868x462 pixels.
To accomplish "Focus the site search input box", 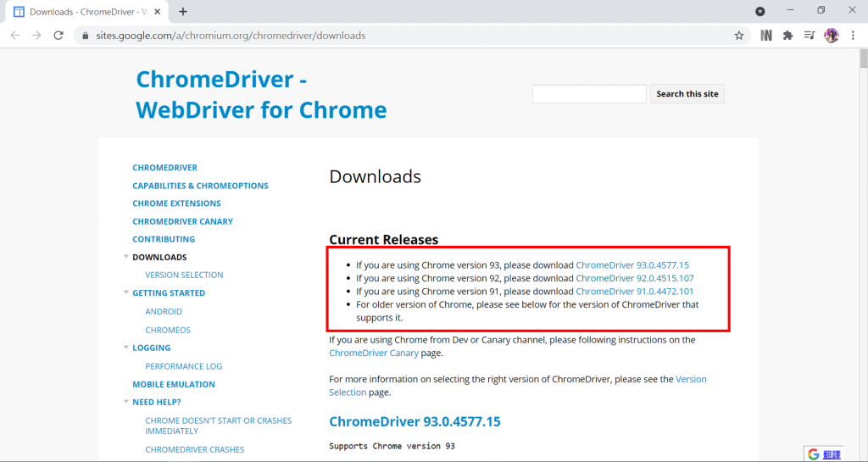I will pyautogui.click(x=589, y=94).
